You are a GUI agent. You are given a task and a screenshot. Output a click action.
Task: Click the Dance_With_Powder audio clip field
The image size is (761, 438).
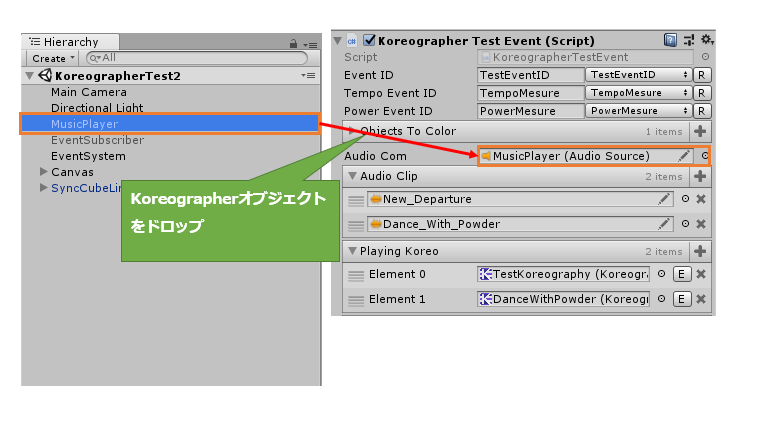point(520,224)
